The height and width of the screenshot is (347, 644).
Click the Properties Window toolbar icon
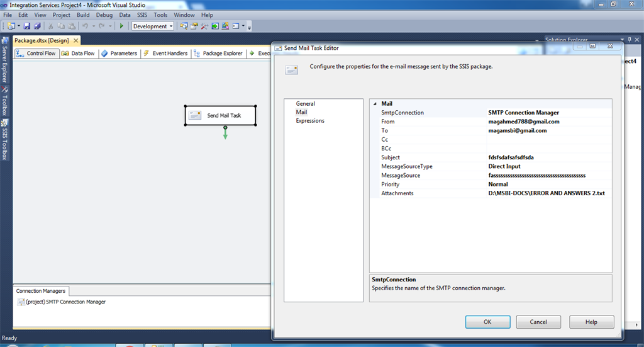[194, 26]
